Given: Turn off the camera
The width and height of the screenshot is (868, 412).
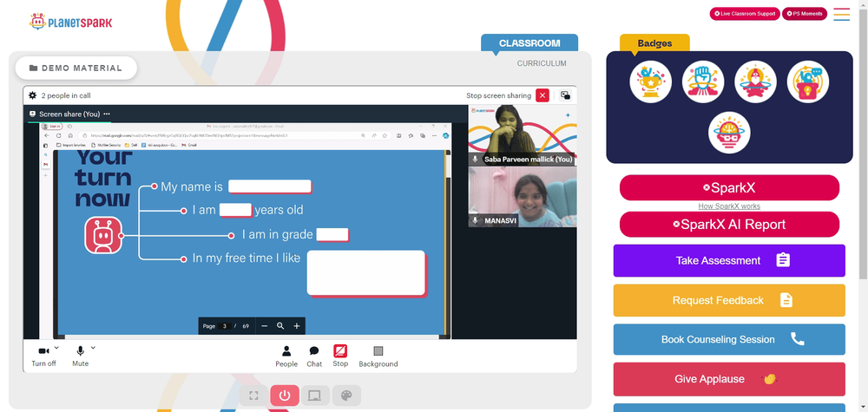Looking at the screenshot, I should (x=43, y=356).
